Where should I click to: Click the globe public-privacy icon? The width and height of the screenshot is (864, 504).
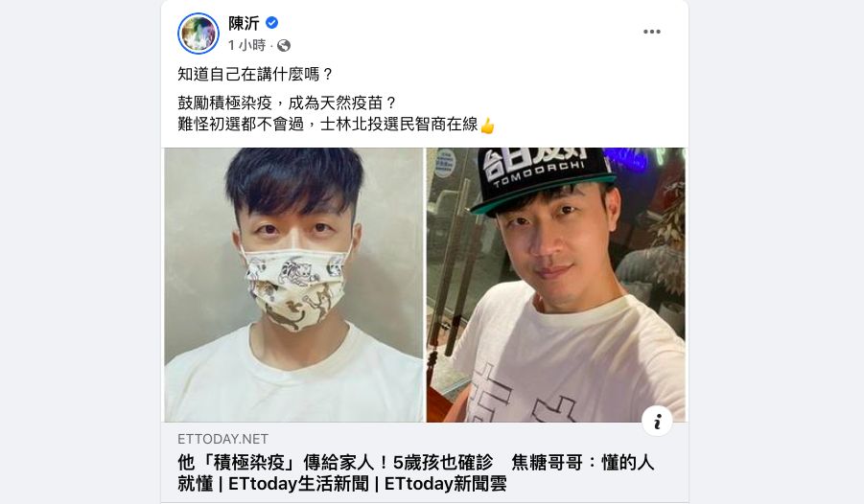pyautogui.click(x=284, y=45)
